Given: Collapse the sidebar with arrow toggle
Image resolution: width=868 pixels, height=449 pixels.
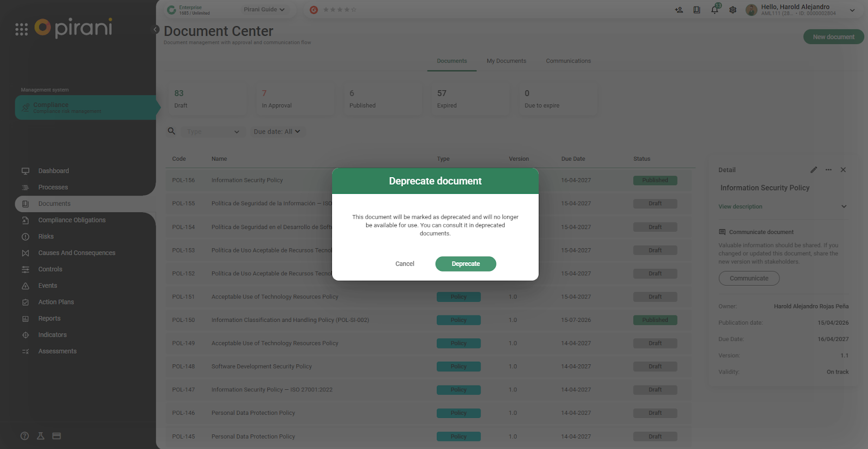Looking at the screenshot, I should point(156,29).
